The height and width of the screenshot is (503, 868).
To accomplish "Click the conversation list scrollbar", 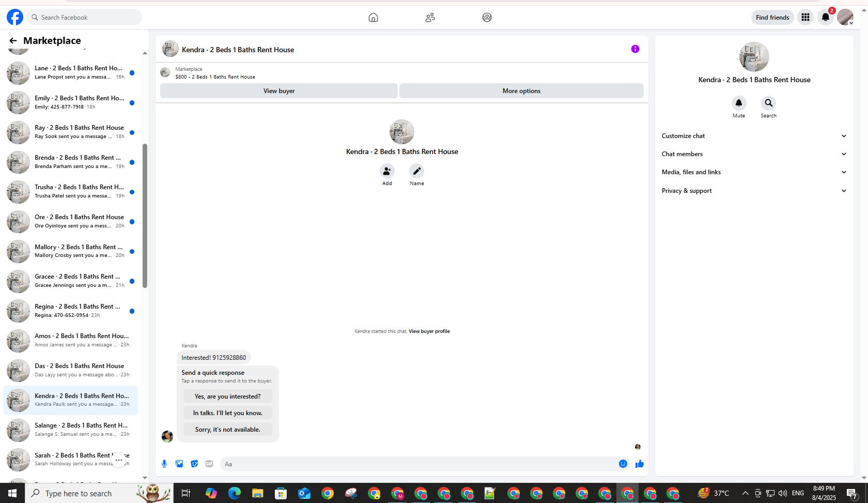I will [145, 216].
